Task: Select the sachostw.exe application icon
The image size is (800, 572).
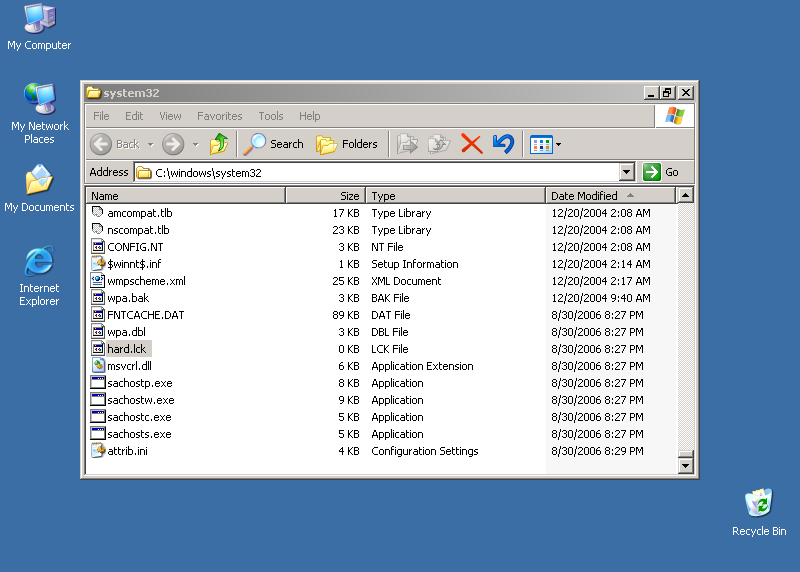Action: coord(97,400)
